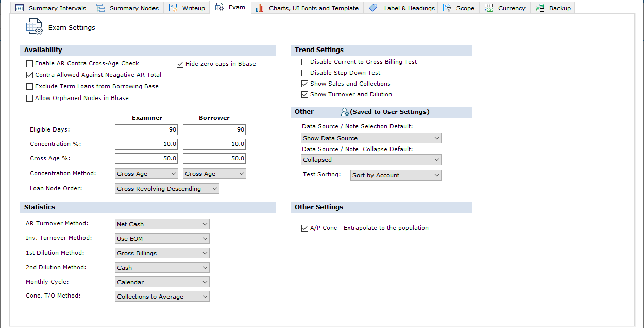
Task: Click the Charts bar-chart icon
Action: [x=260, y=8]
